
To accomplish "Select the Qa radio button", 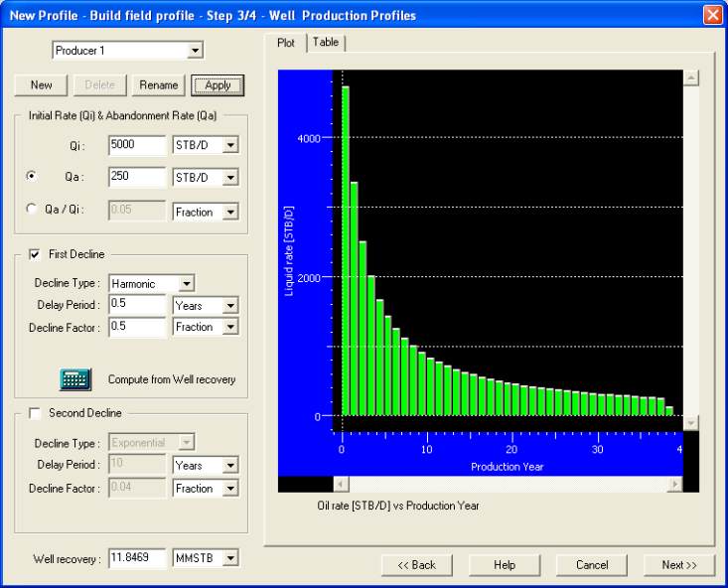I will 32,176.
